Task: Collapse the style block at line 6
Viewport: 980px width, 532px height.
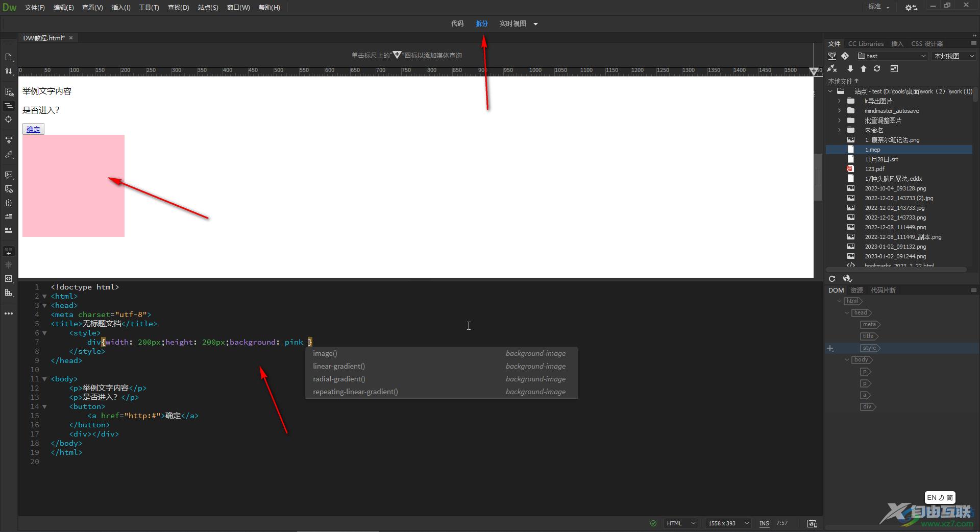Action: tap(44, 333)
